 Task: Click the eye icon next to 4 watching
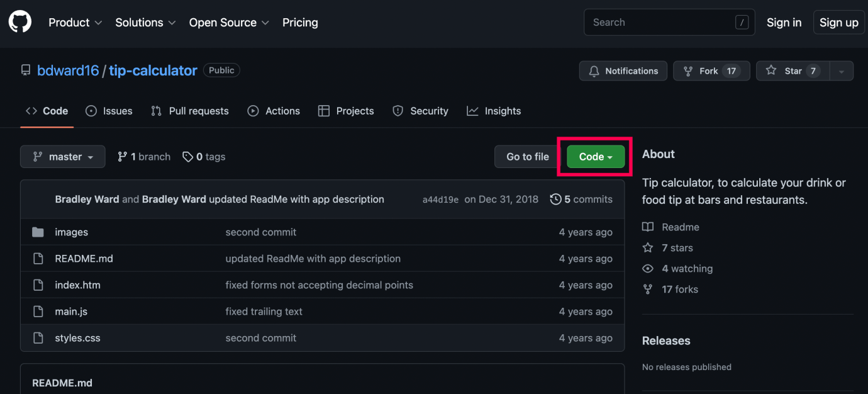click(x=648, y=268)
